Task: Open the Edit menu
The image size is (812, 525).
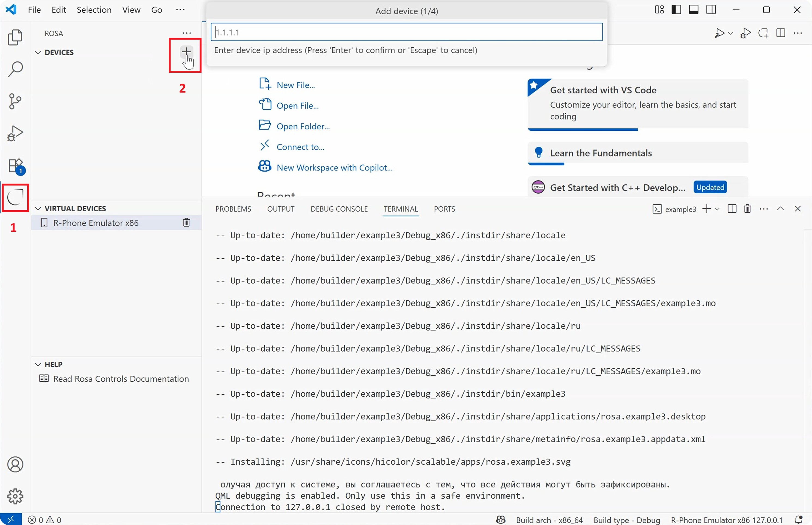Action: pyautogui.click(x=59, y=10)
